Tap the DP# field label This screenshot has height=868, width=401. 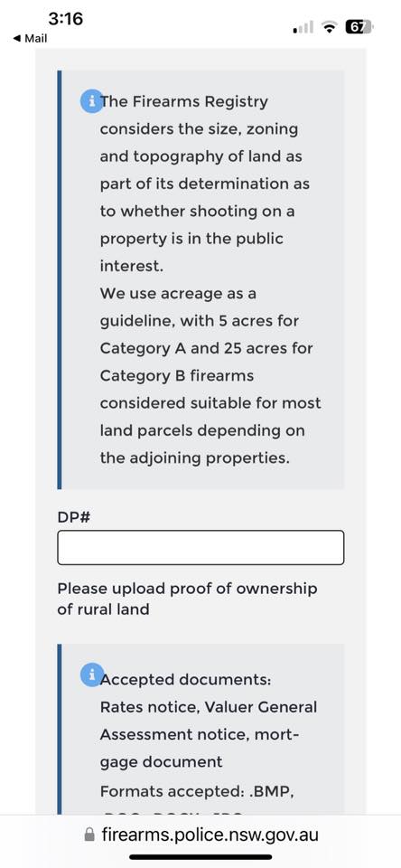[74, 517]
